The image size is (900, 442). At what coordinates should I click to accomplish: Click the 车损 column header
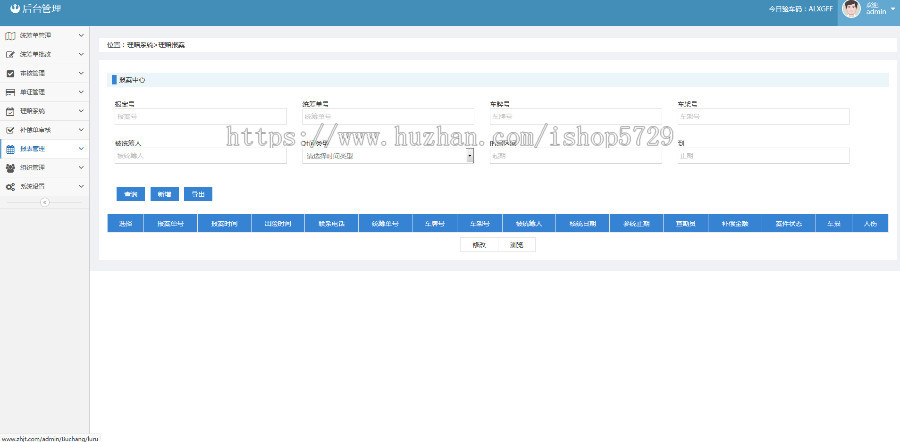click(834, 223)
